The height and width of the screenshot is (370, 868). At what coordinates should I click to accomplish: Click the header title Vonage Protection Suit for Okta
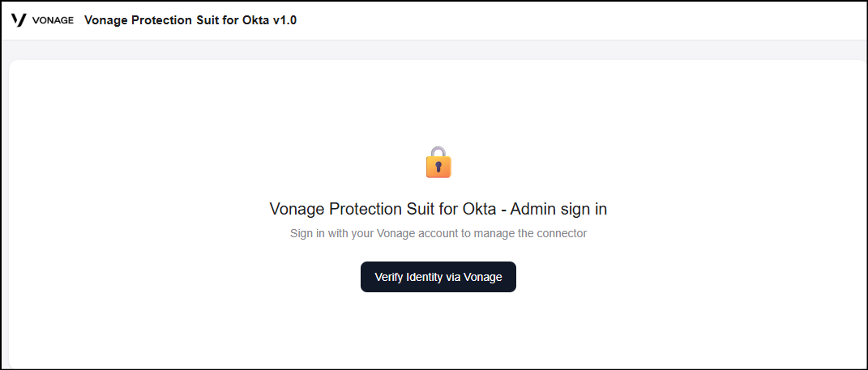[x=177, y=20]
